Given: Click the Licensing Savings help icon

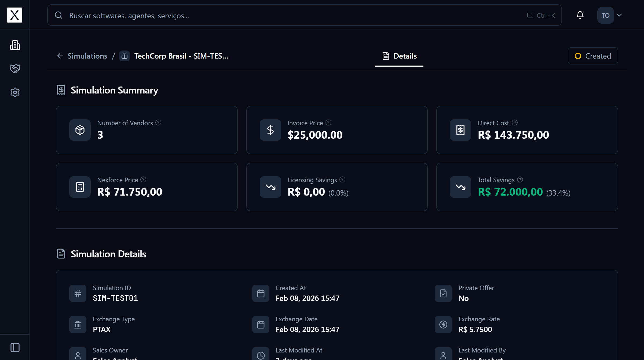Looking at the screenshot, I should 342,180.
